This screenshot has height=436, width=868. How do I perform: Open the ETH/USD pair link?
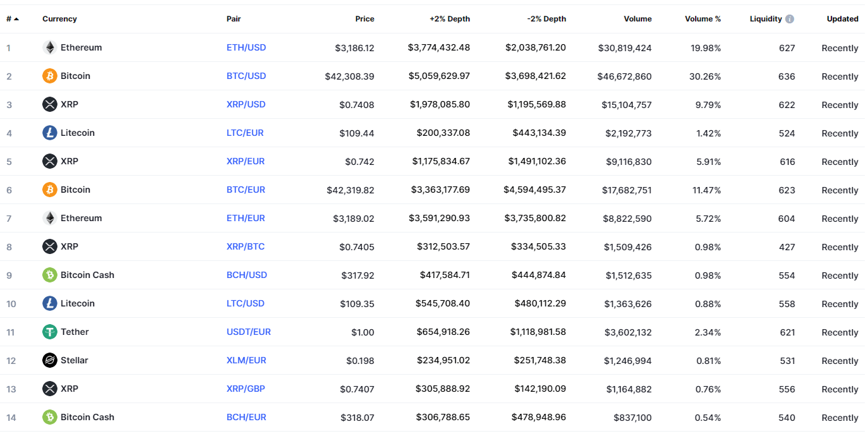[246, 47]
